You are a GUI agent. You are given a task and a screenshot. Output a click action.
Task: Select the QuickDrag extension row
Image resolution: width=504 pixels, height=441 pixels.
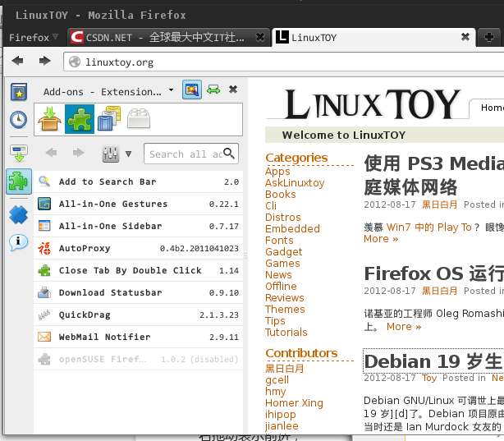tap(138, 315)
